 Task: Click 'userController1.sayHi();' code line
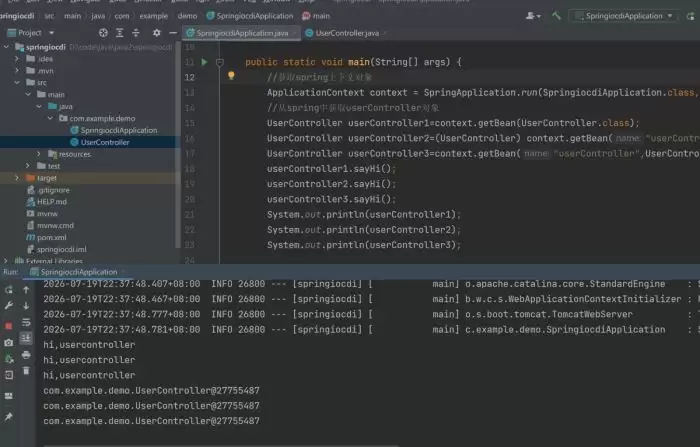pyautogui.click(x=331, y=169)
